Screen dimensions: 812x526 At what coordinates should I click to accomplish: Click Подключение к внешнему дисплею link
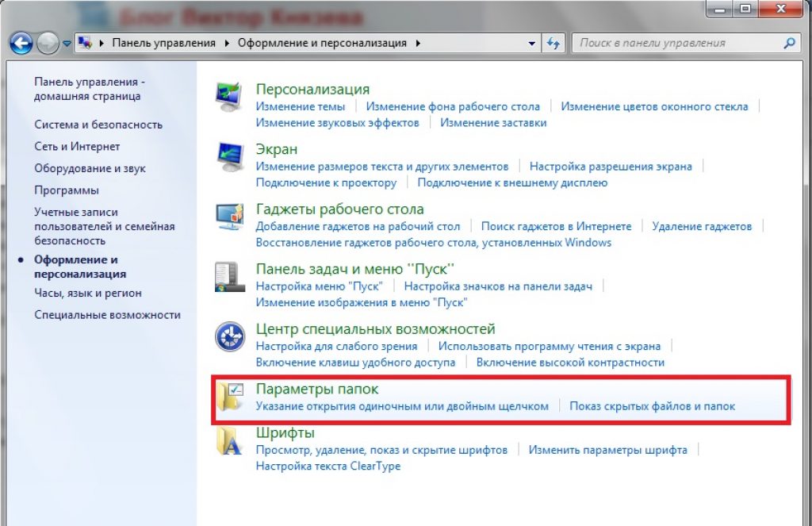click(513, 183)
